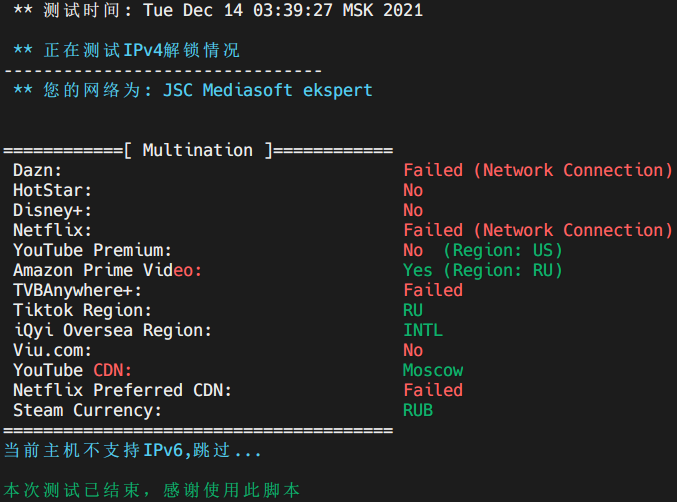Click Netflix Failed (Network Connection) text
Image resolution: width=677 pixels, height=502 pixels.
click(x=538, y=230)
